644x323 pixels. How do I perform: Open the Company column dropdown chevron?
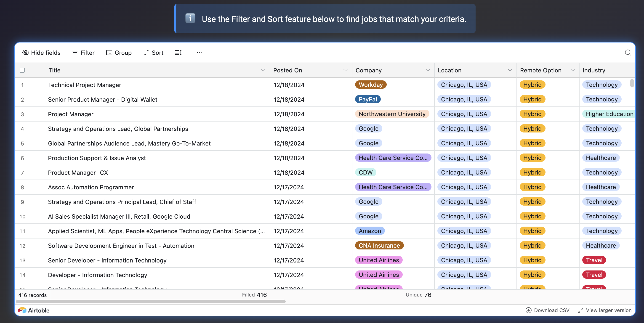pyautogui.click(x=428, y=70)
